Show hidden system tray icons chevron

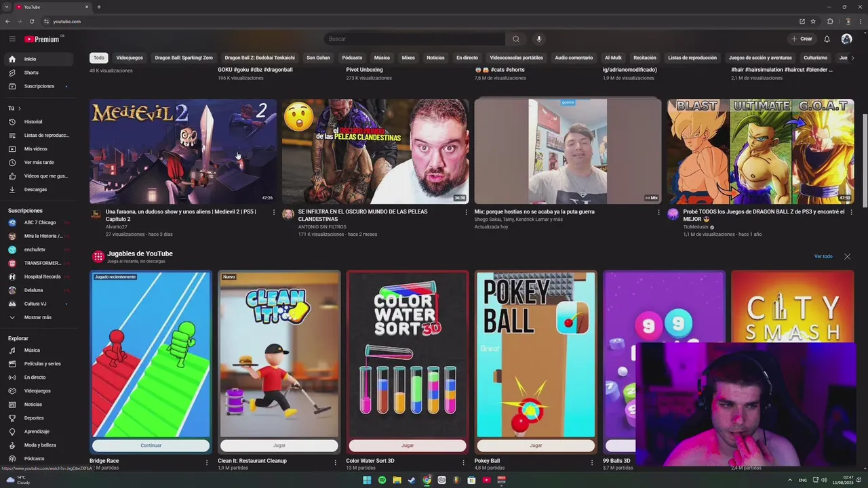click(x=791, y=480)
